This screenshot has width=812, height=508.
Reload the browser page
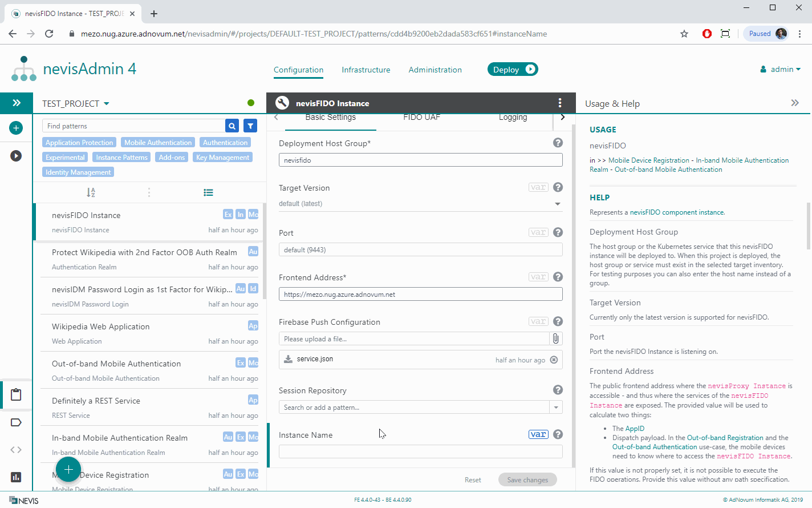click(x=49, y=34)
